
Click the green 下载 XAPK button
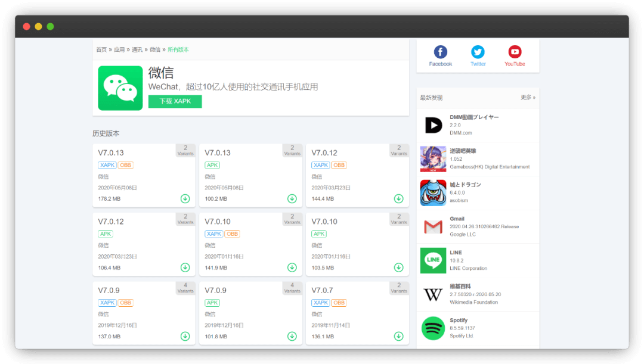[175, 101]
